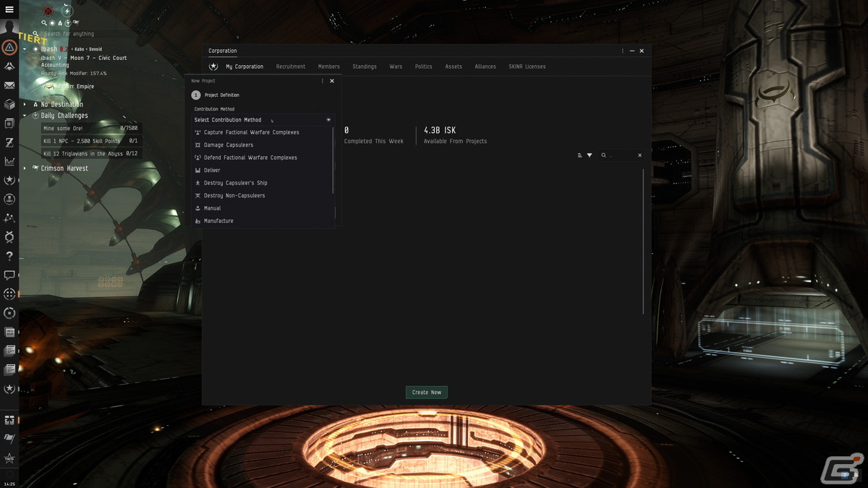Viewport: 868px width, 488px height.
Task: Switch to Wars tab
Action: pos(396,67)
